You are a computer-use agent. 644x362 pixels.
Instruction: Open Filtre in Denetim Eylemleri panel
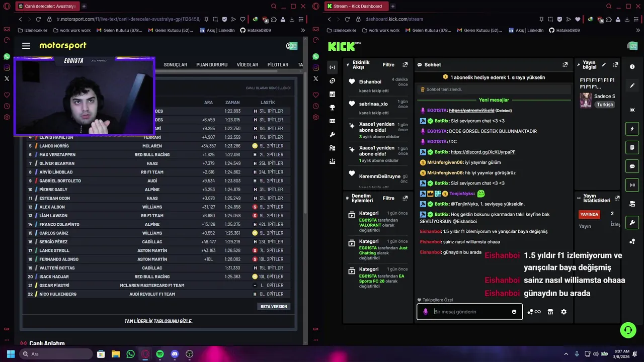[388, 198]
